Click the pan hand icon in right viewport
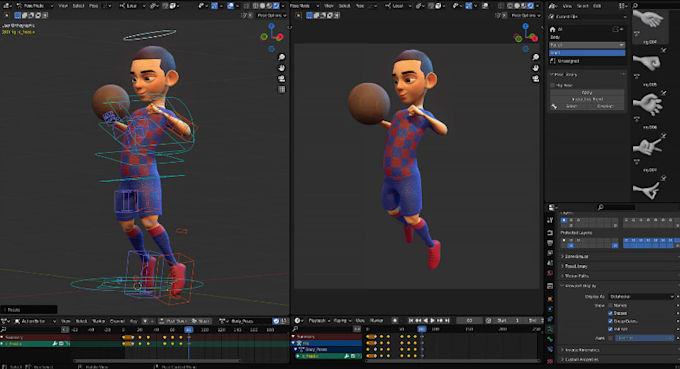This screenshot has width=680, height=369. click(x=536, y=68)
